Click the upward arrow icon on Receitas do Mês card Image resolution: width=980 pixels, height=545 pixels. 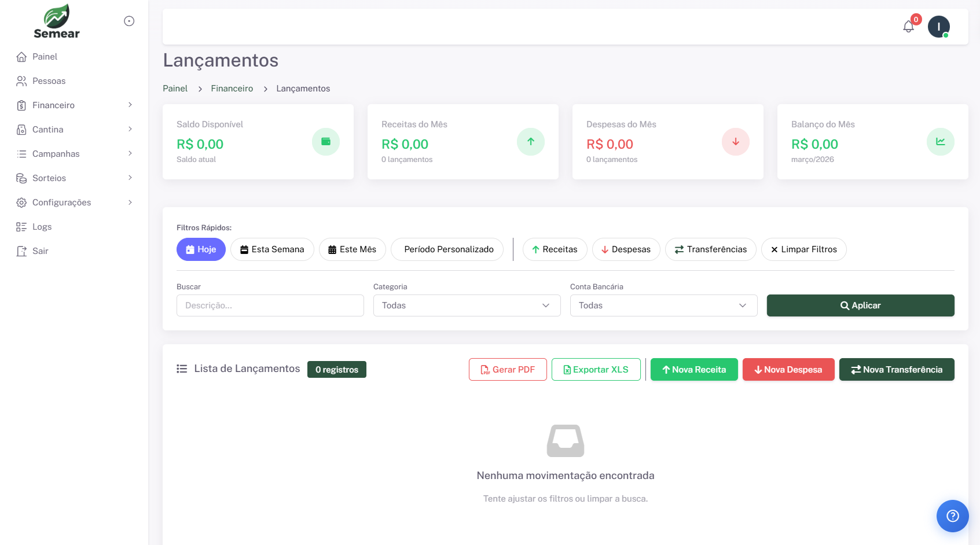click(x=531, y=141)
